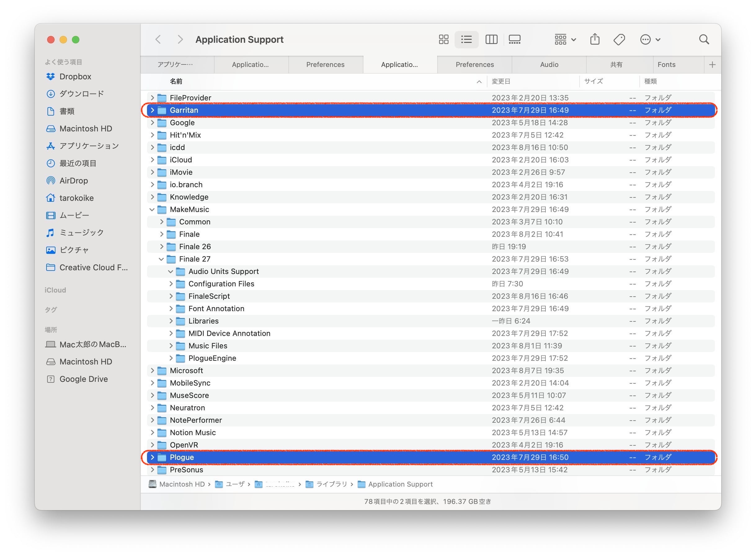Switch to gallery view
Image resolution: width=756 pixels, height=556 pixels.
[514, 39]
